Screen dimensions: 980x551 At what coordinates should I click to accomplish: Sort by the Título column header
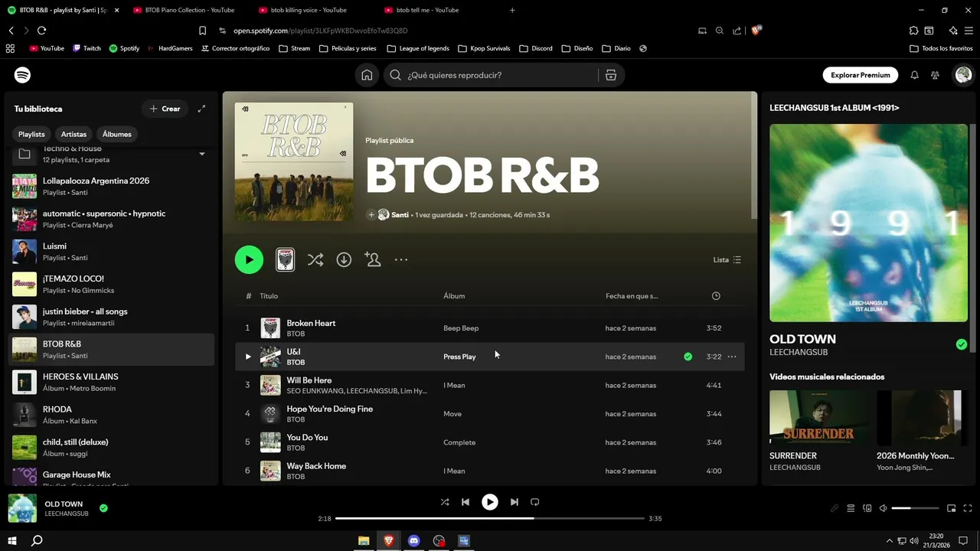click(269, 296)
